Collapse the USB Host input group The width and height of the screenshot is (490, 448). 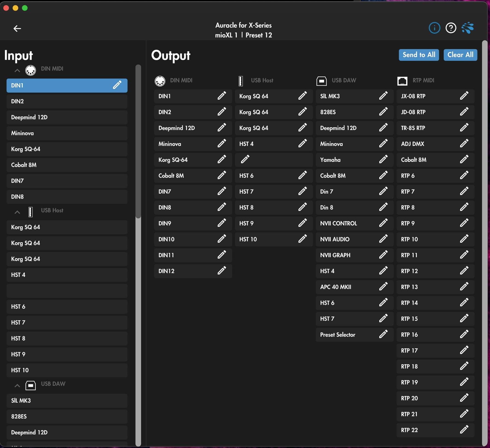tap(17, 212)
